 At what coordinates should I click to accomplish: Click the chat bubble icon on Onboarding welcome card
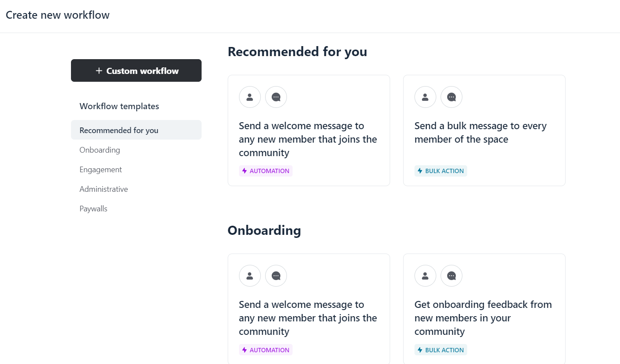[x=276, y=276]
